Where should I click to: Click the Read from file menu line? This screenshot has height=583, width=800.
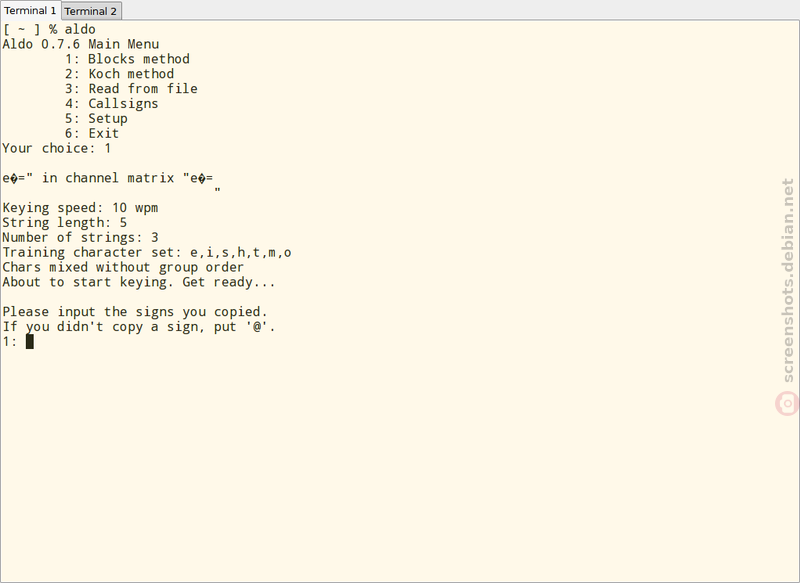(131, 89)
